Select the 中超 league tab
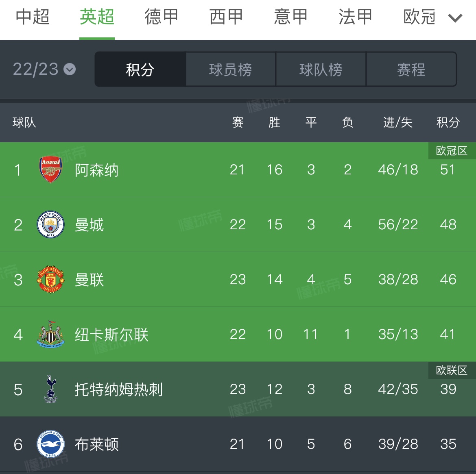476x474 pixels. [32, 17]
